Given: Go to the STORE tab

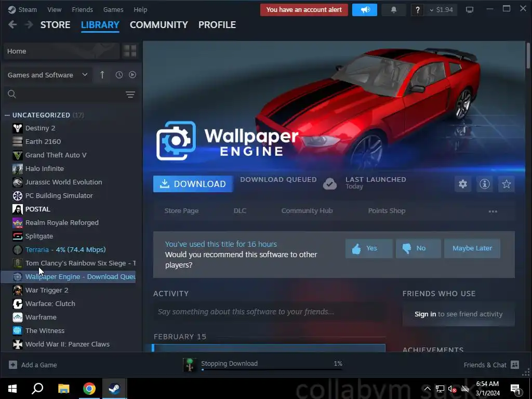Looking at the screenshot, I should tap(55, 25).
